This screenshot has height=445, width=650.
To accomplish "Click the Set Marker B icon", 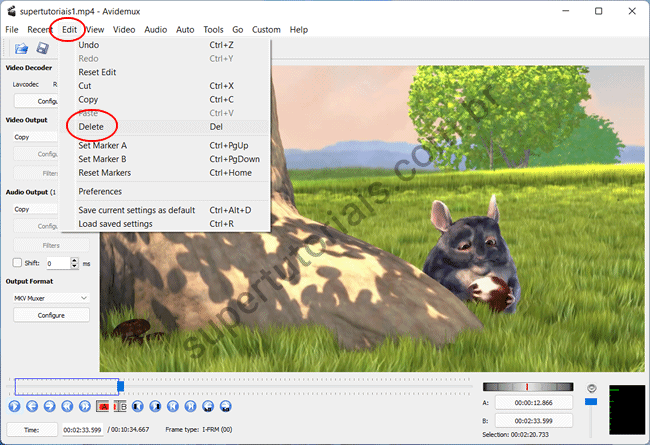I will [120, 406].
